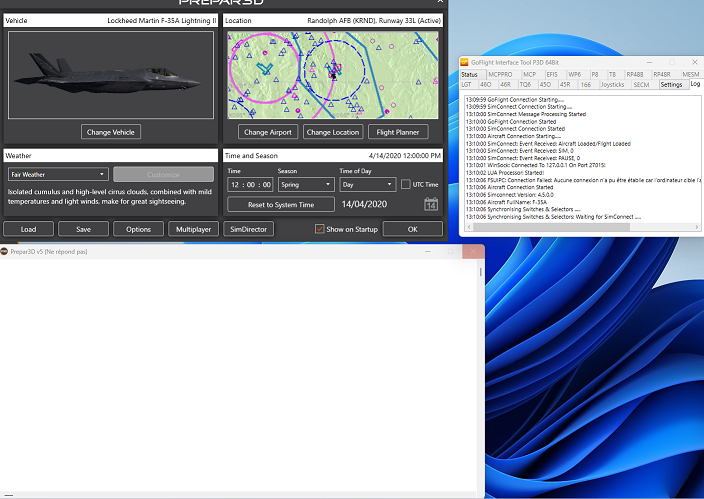The width and height of the screenshot is (704, 499).
Task: Click the Reset to System Time button
Action: [280, 204]
